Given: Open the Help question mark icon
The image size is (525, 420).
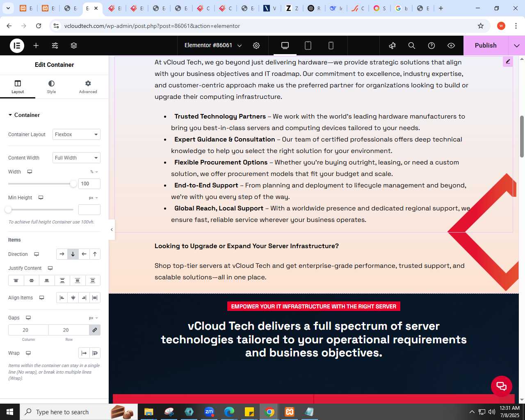Looking at the screenshot, I should coord(431,46).
